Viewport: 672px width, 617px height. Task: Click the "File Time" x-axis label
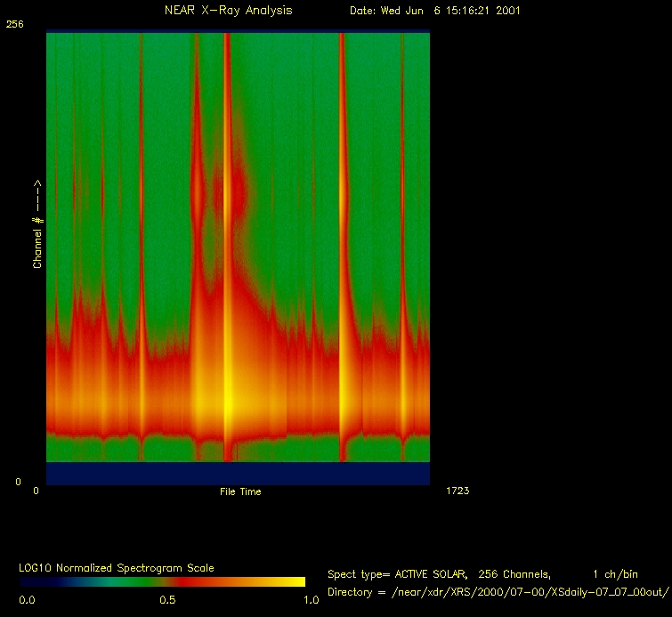(240, 491)
